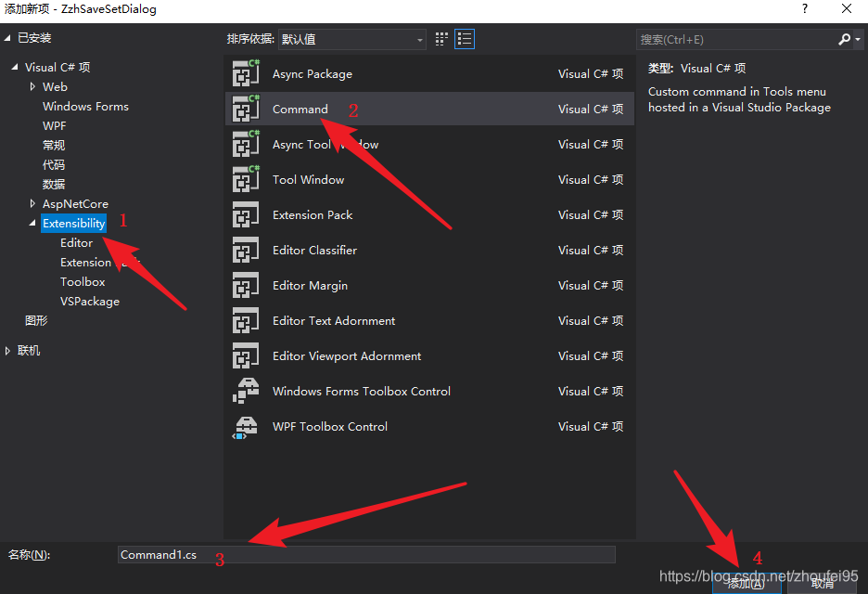Click the Async Package template icon
The width and height of the screenshot is (868, 594).
click(246, 73)
